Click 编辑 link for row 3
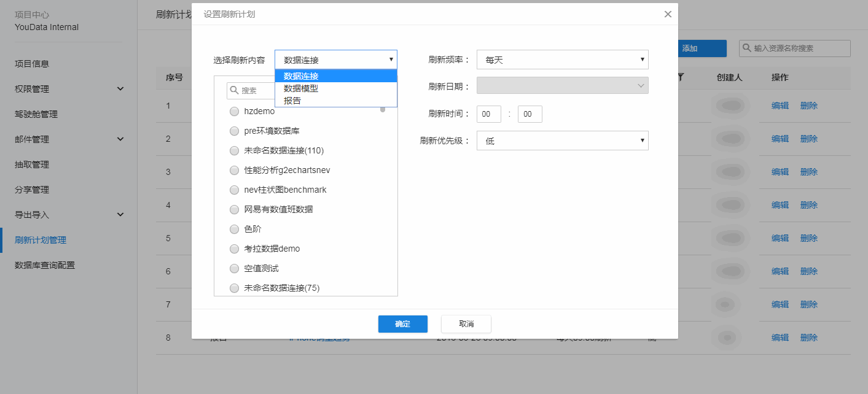Image resolution: width=868 pixels, height=394 pixels. point(780,172)
